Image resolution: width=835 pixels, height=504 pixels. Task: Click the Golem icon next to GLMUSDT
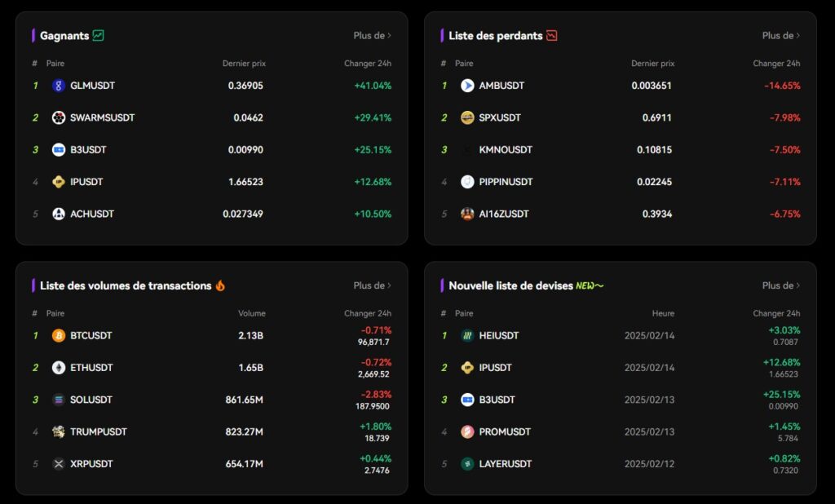tap(58, 86)
